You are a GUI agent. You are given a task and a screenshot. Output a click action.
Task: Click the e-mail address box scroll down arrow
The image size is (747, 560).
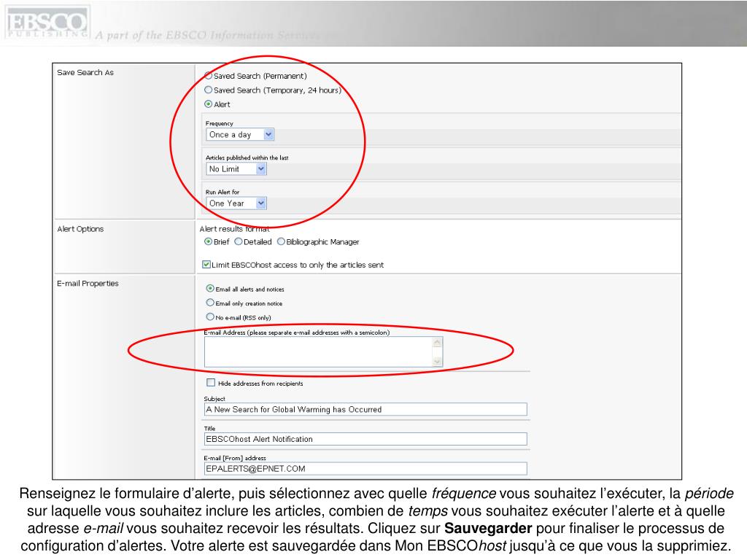[438, 362]
